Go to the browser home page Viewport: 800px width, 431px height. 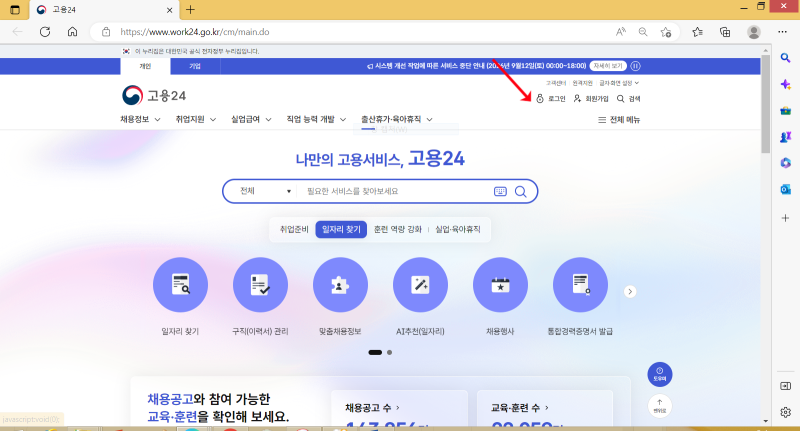pyautogui.click(x=72, y=32)
